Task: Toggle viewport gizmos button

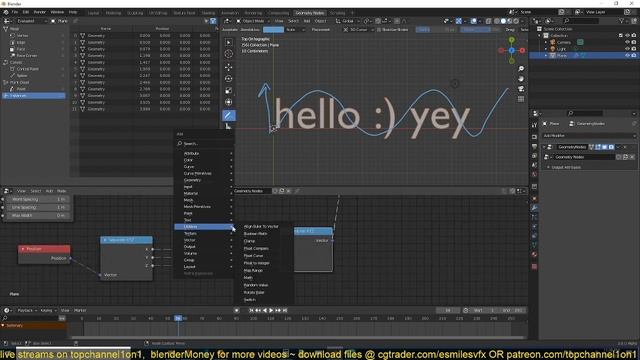Action: pos(459,21)
